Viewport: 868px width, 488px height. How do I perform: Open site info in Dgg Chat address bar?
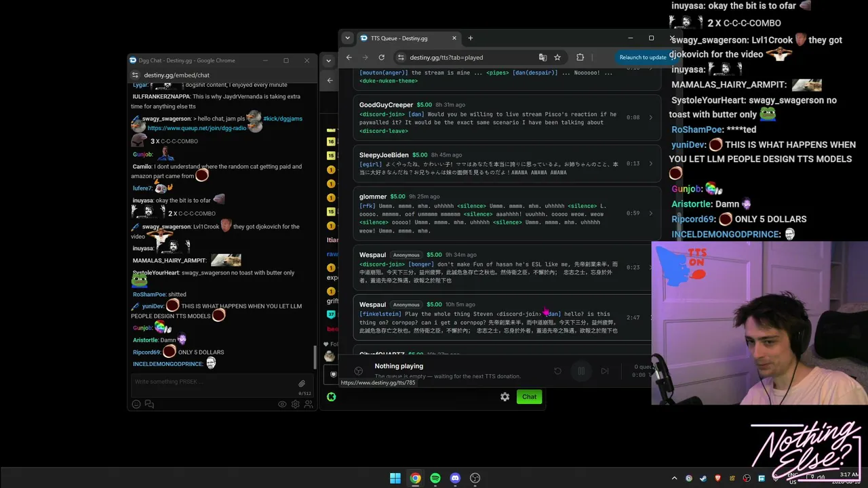point(135,75)
